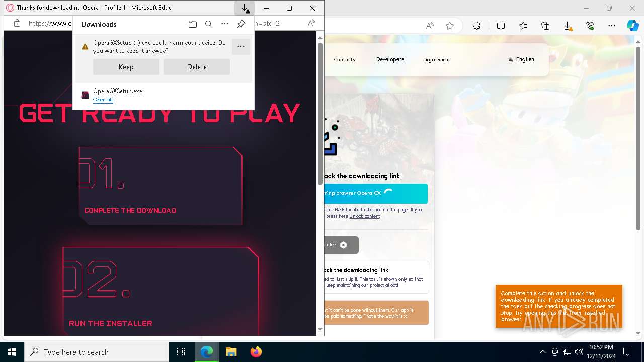Open more options in Downloads panel header
This screenshot has height=362, width=644.
(225, 24)
